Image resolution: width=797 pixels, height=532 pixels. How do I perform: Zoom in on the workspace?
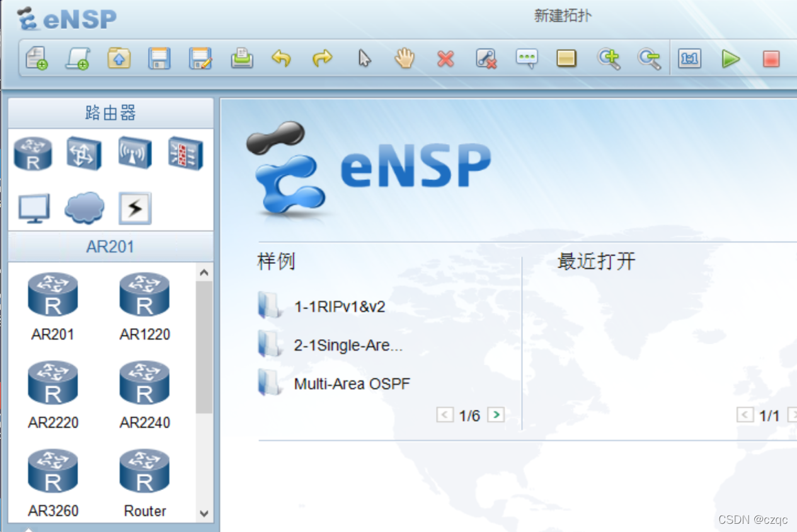click(x=609, y=59)
